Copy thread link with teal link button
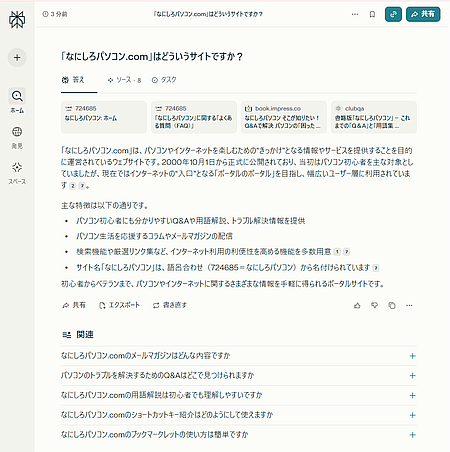Image resolution: width=450 pixels, height=452 pixels. [393, 14]
